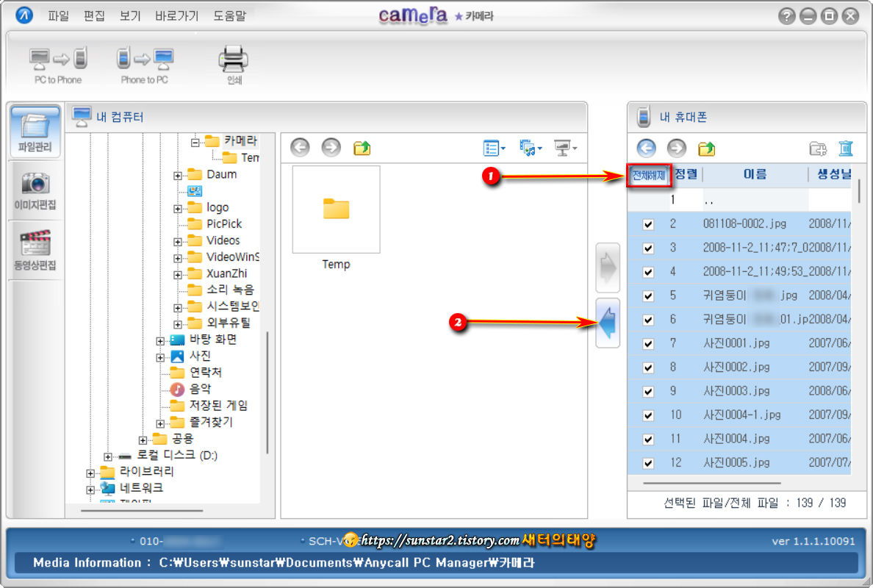
Task: Uncheck the checkbox for 사진0003.jpg
Action: tap(648, 392)
